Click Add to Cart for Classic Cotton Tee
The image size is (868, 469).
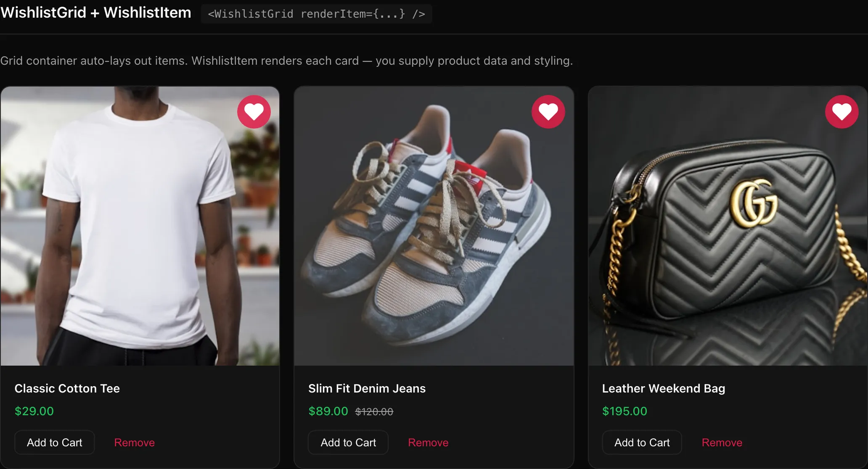[x=54, y=442]
